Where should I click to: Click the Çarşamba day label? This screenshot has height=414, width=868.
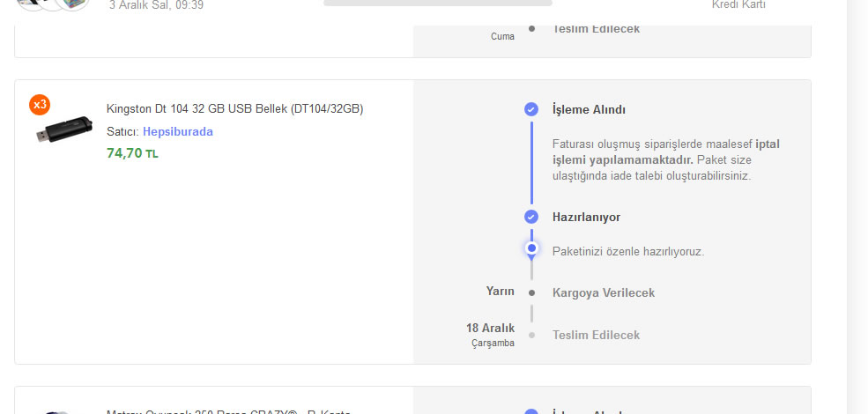[x=493, y=344]
